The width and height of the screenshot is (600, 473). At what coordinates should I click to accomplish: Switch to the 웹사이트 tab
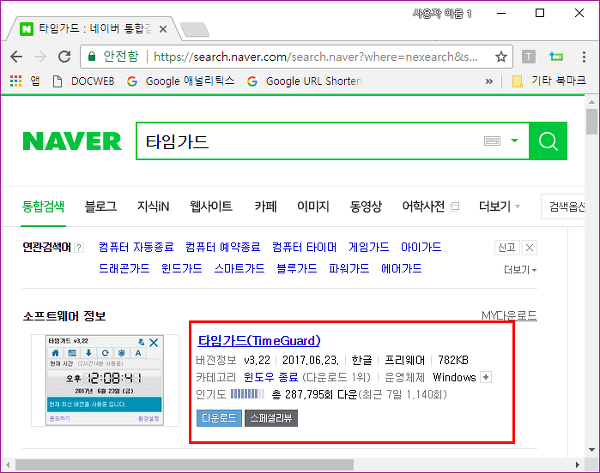pyautogui.click(x=211, y=207)
